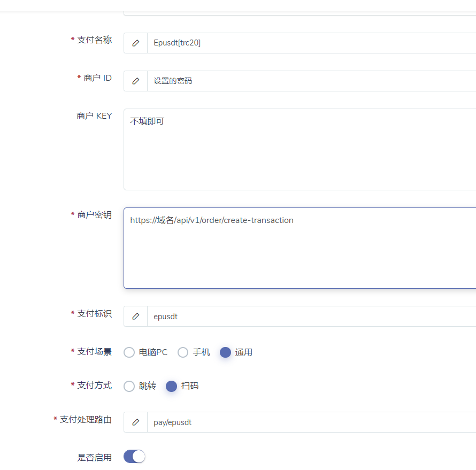Select the 电脑PC payment scene radio

pos(129,352)
